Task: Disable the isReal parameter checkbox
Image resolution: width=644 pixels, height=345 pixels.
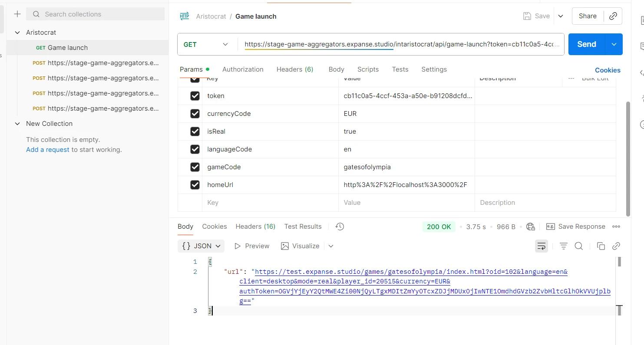Action: (195, 131)
